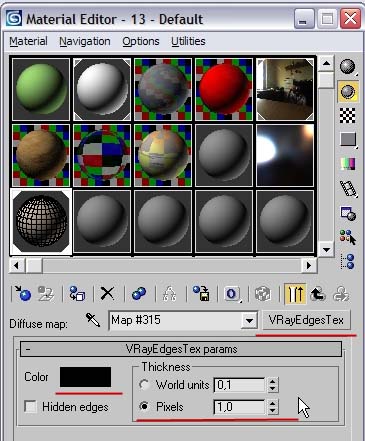The width and height of the screenshot is (365, 441).
Task: Select the yellow patched sphere slot
Action: click(x=163, y=155)
